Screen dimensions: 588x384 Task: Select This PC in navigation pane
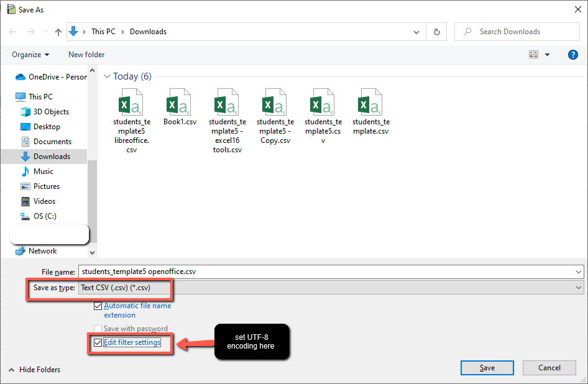(x=34, y=97)
